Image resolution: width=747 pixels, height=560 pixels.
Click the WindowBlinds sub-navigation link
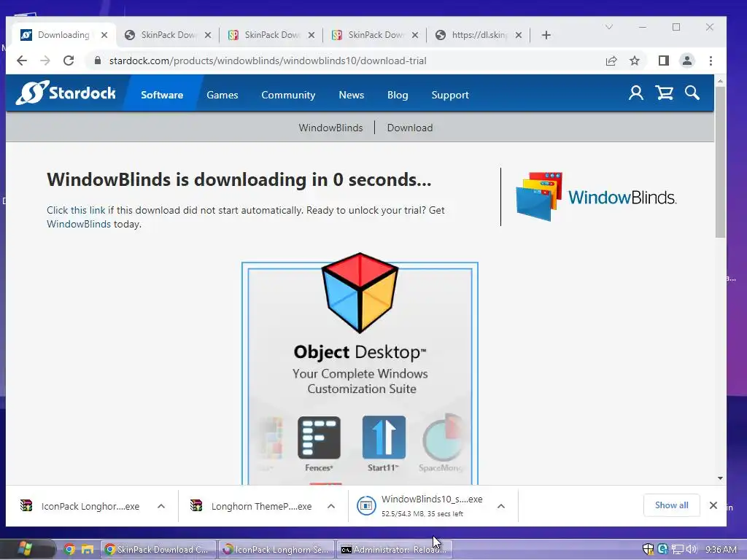[330, 128]
